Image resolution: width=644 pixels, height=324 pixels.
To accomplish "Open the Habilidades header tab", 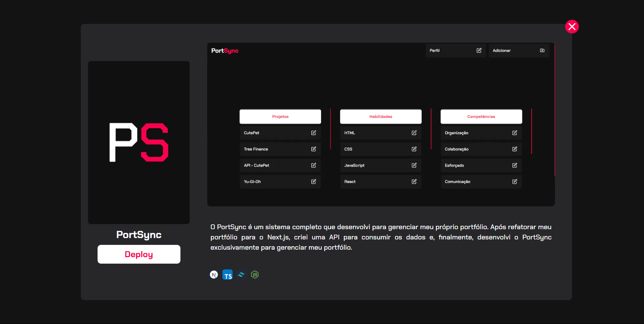I will coord(381,117).
